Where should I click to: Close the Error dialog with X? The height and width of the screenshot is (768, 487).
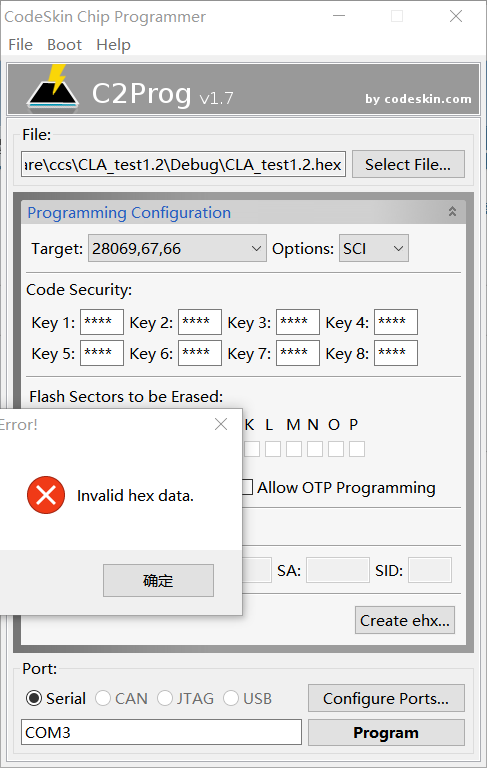click(221, 424)
